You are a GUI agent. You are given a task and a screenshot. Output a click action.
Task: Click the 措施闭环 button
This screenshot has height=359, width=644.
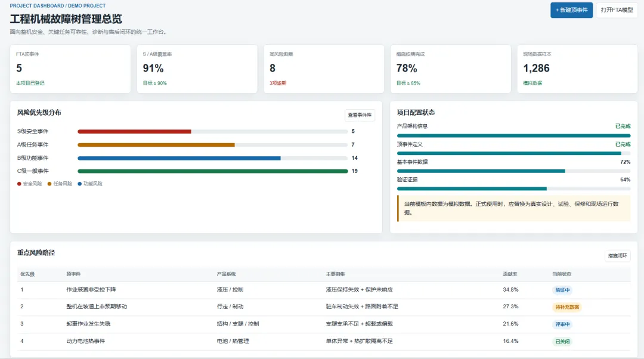(617, 255)
